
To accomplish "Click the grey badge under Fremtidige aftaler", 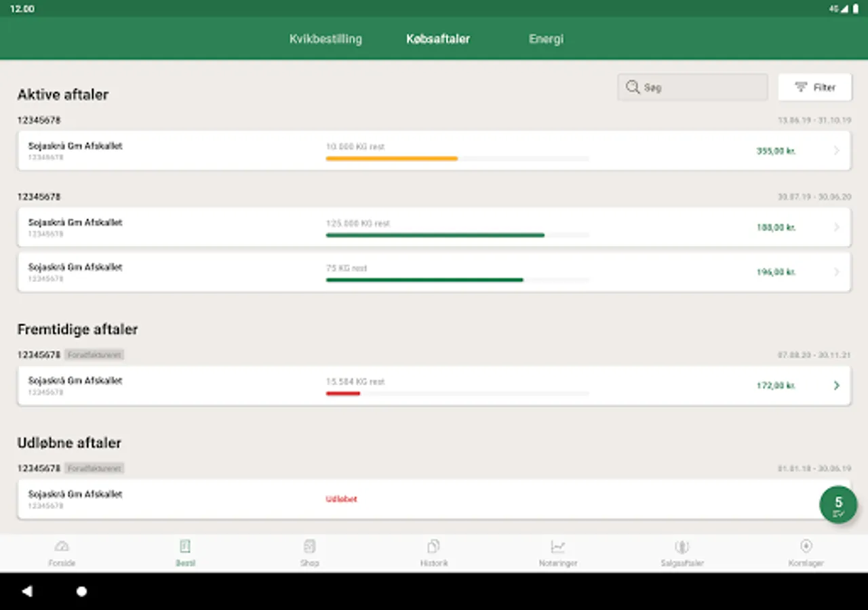I will point(94,355).
